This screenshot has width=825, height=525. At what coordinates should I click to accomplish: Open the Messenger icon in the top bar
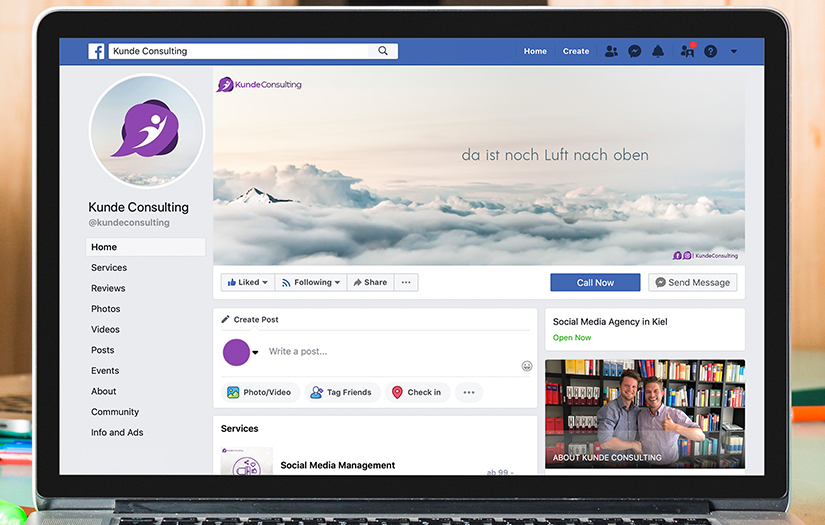635,51
